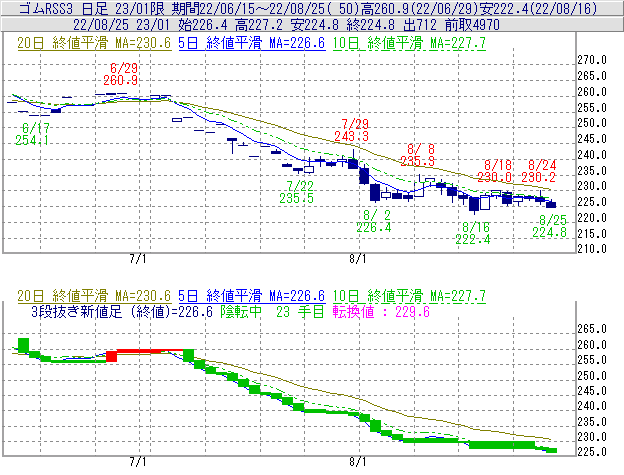This screenshot has width=624, height=475.
Task: Click the 8/8 235.9 high label
Action: coord(417,155)
